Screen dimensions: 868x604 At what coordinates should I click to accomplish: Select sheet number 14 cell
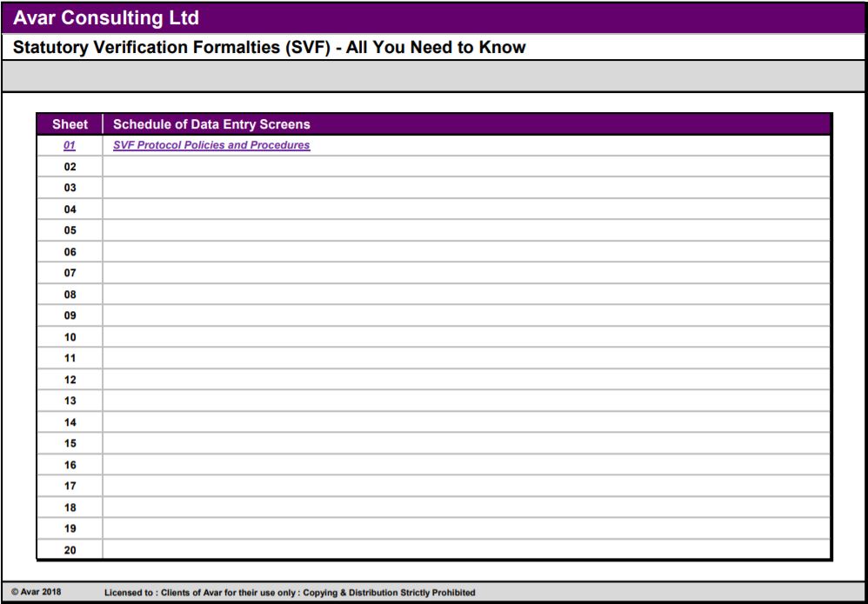coord(70,422)
